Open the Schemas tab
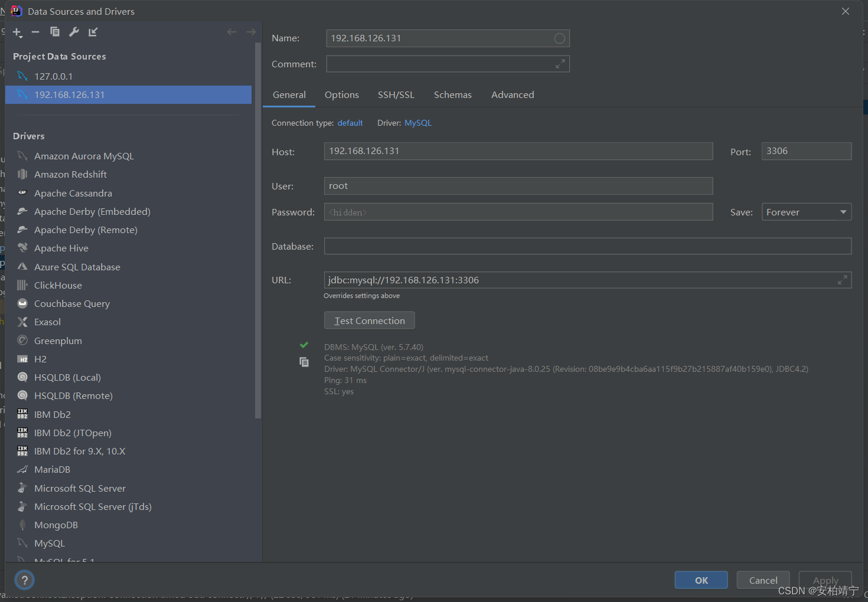The height and width of the screenshot is (602, 868). 453,94
